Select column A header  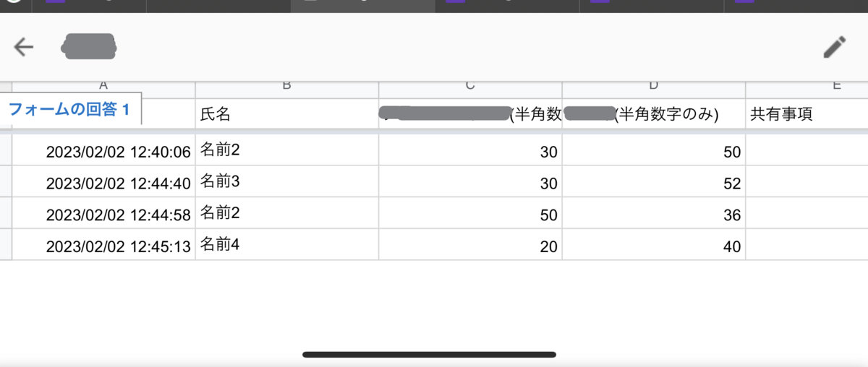tap(103, 86)
